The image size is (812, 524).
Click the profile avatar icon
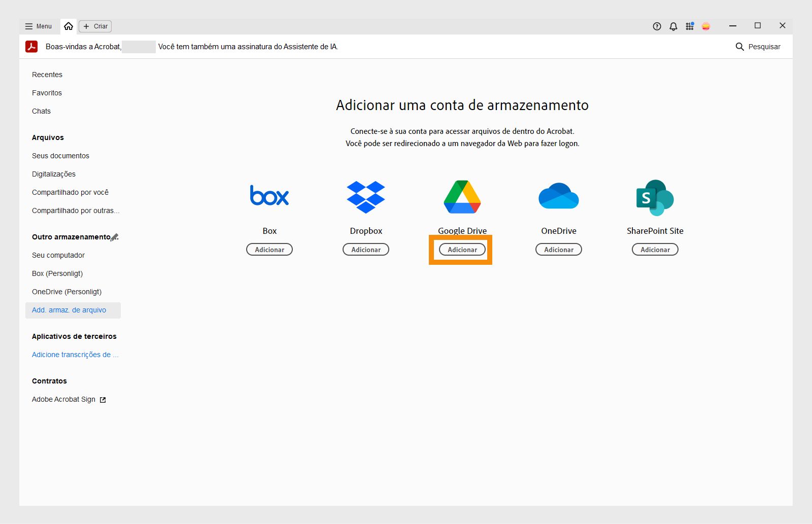(706, 26)
